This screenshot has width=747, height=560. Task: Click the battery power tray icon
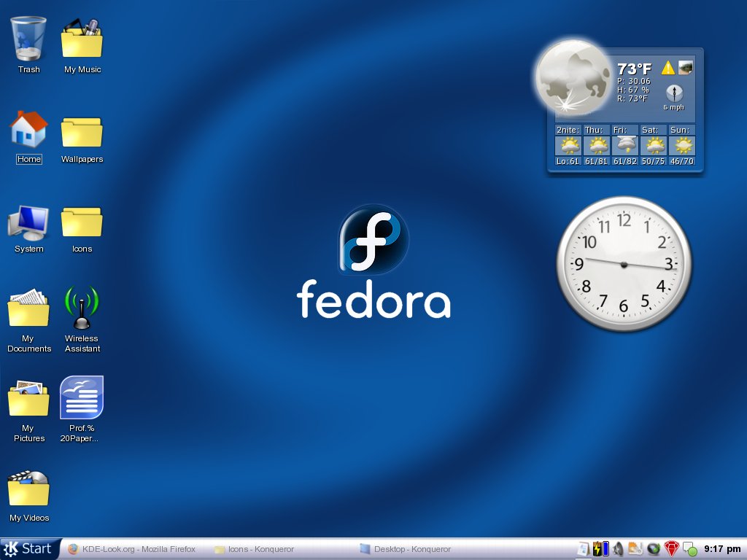point(601,548)
